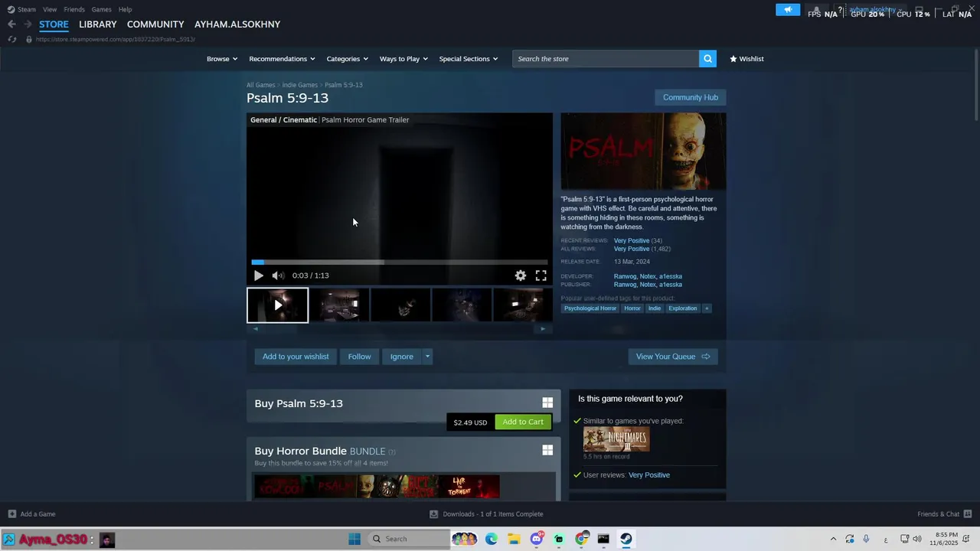Click the store search magnifier button
This screenshot has width=980, height=551.
point(707,59)
